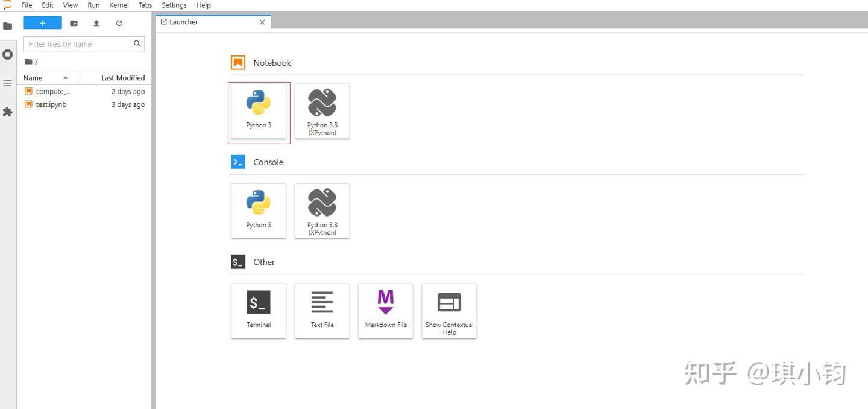Screen dimensions: 868x409
Task: Launch a Python 3.8 XPython notebook
Action: 322,112
